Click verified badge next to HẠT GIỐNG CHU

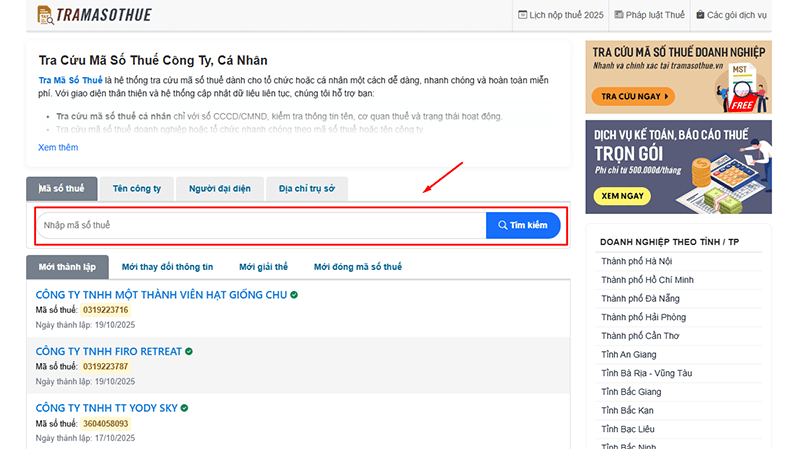[294, 295]
